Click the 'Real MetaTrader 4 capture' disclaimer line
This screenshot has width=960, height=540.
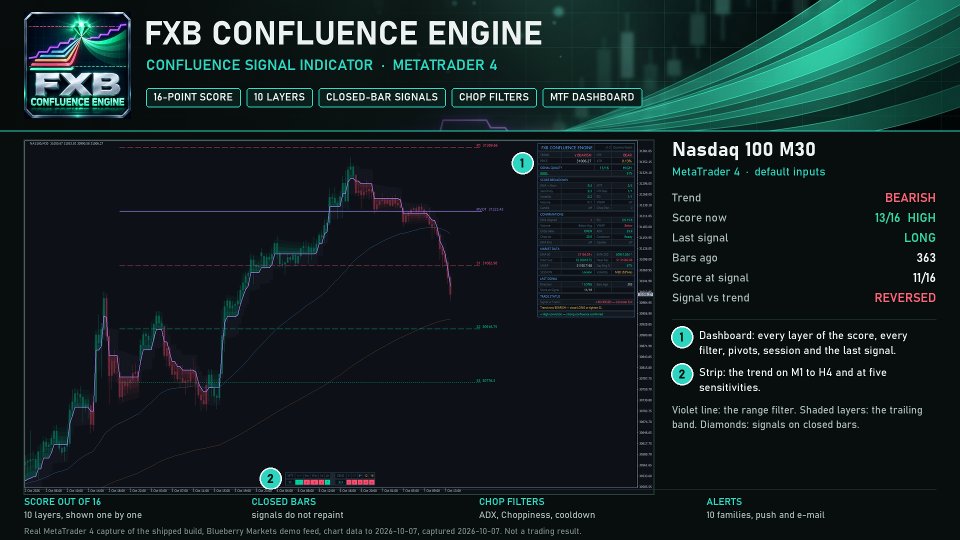302,531
